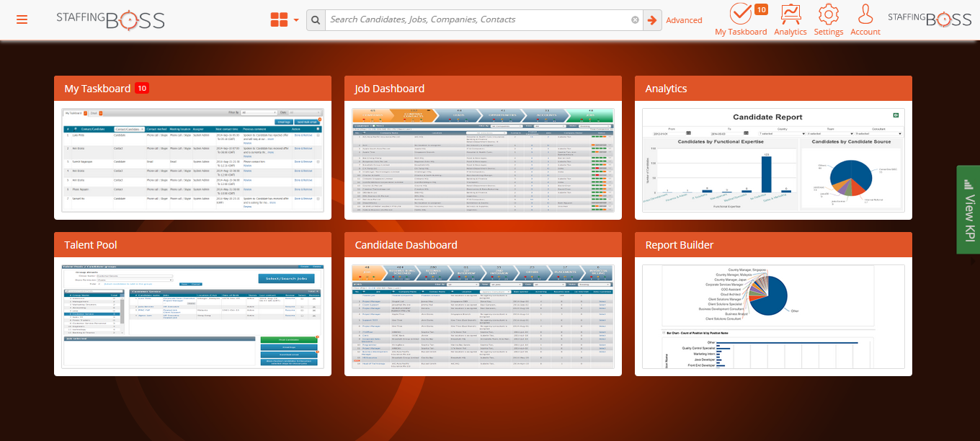This screenshot has width=980, height=441.
Task: Open Job Dashboard thumbnail preview
Action: tap(483, 160)
